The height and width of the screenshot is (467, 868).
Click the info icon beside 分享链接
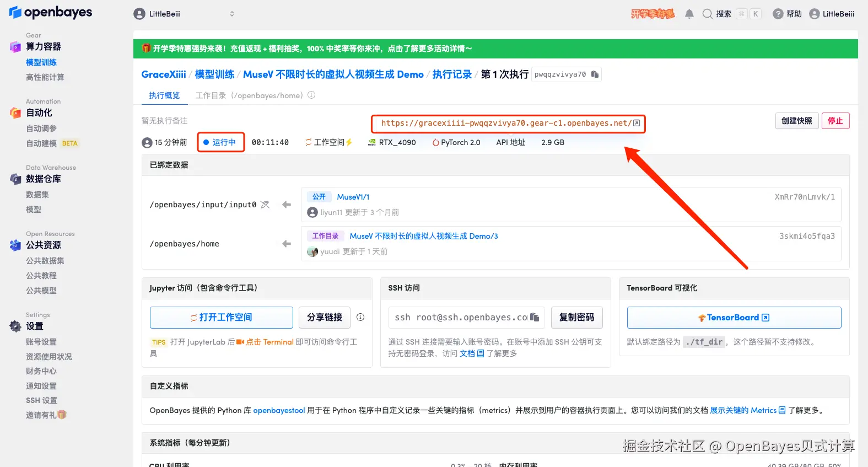360,317
